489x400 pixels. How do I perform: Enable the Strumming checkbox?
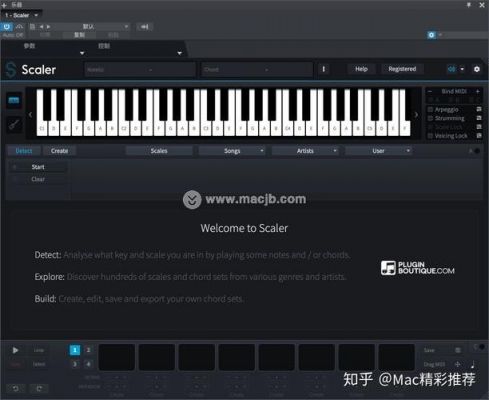430,118
